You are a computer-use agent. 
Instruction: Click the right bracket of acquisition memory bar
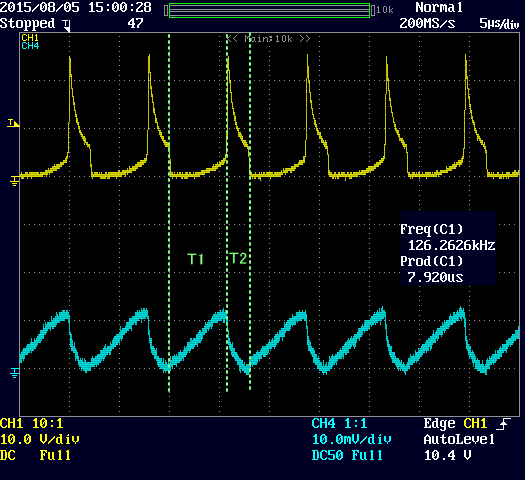[x=373, y=11]
